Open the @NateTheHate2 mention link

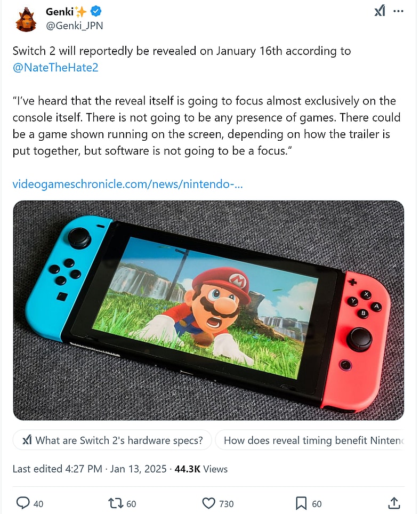55,68
